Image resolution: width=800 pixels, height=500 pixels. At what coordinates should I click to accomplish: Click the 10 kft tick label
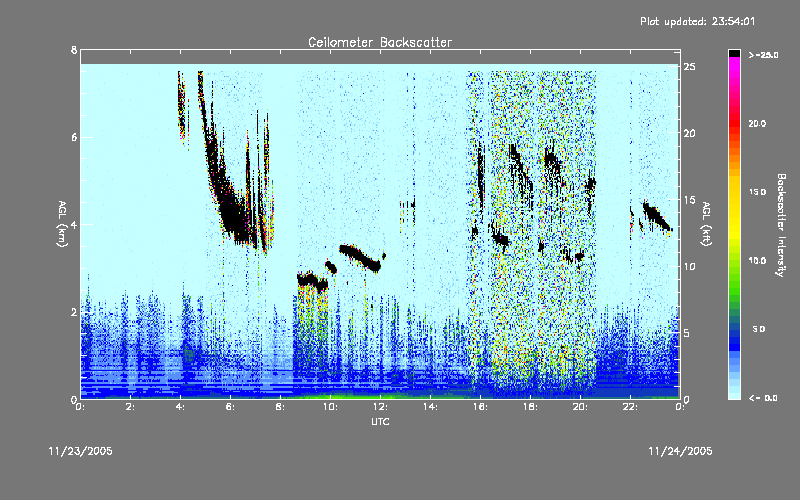pos(689,266)
